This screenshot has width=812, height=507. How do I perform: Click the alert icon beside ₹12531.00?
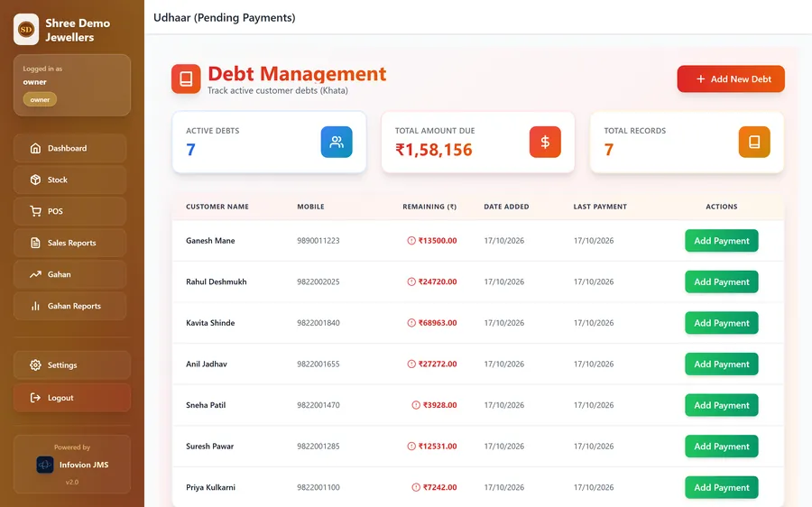point(411,446)
